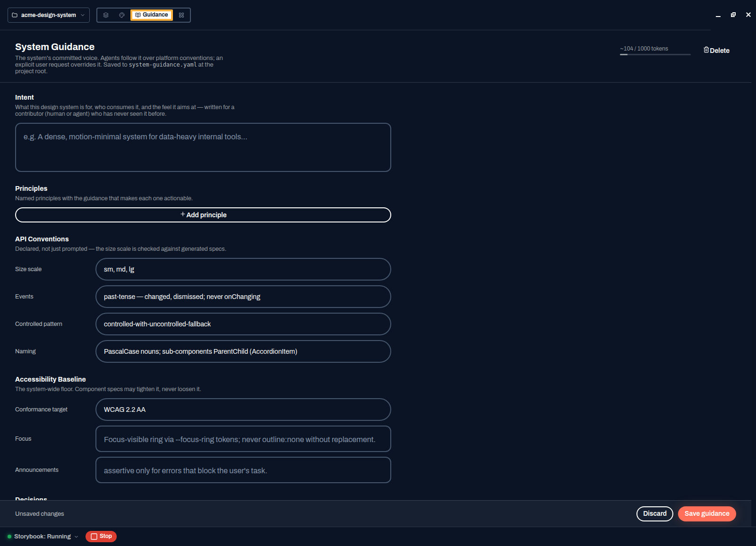
Task: Click the '~104 / 1000 tokens' counter text
Action: click(x=644, y=49)
